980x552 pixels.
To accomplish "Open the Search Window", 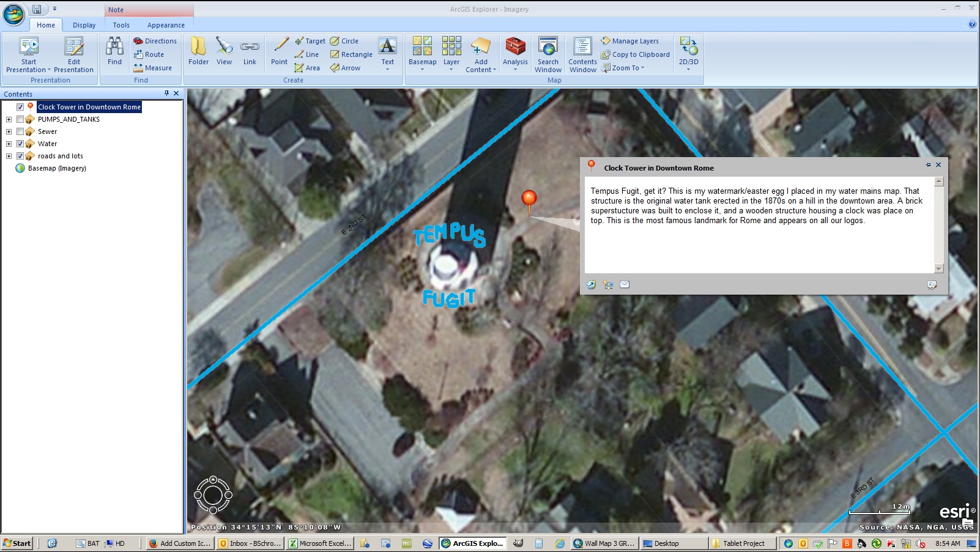I will click(548, 53).
